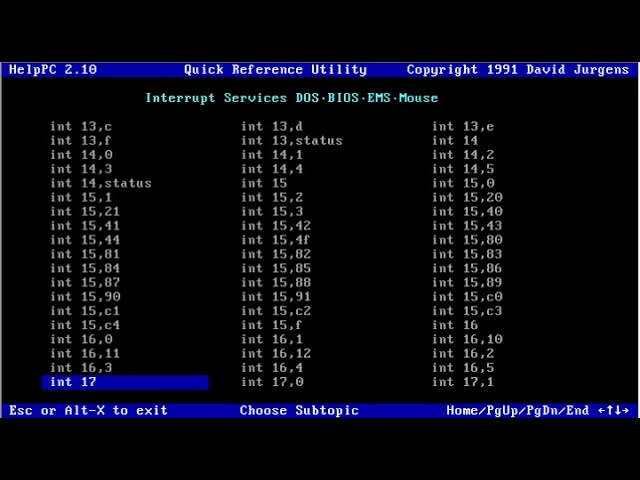Select the 'int 14,0' entry

coord(81,155)
